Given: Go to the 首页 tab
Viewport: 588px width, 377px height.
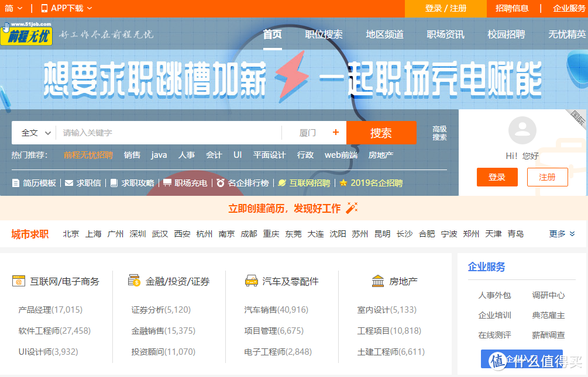Looking at the screenshot, I should click(272, 34).
